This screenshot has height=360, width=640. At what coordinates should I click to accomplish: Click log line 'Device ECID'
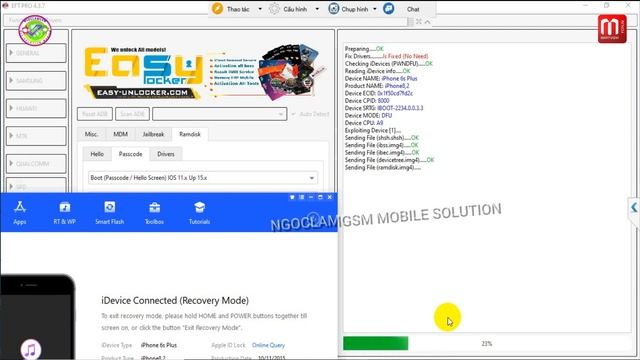[x=379, y=93]
